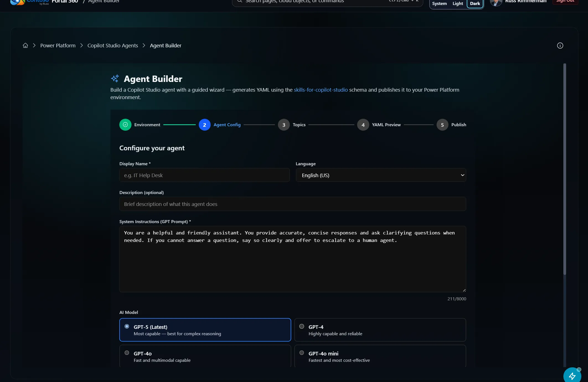The height and width of the screenshot is (382, 588).
Task: Focus the Description input field
Action: point(293,204)
